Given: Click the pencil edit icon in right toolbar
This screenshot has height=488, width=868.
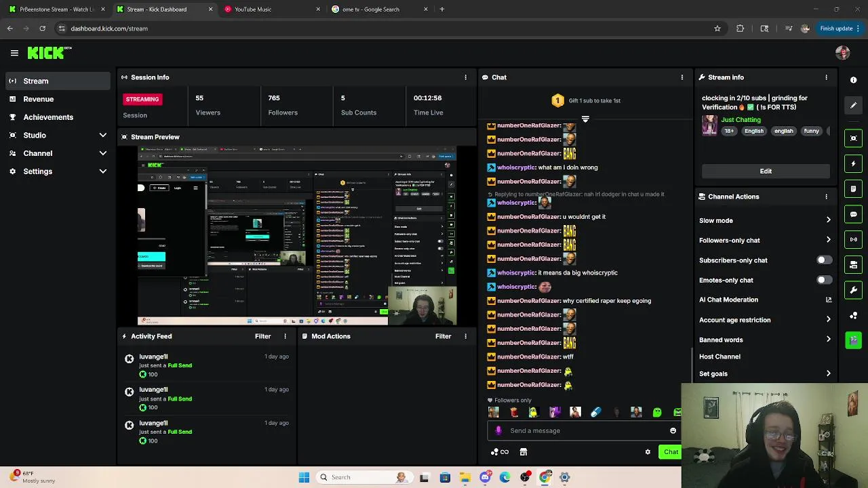Looking at the screenshot, I should [x=853, y=105].
